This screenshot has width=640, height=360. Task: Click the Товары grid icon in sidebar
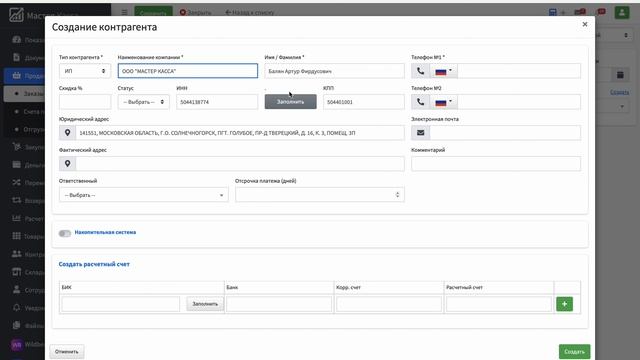coord(16,236)
